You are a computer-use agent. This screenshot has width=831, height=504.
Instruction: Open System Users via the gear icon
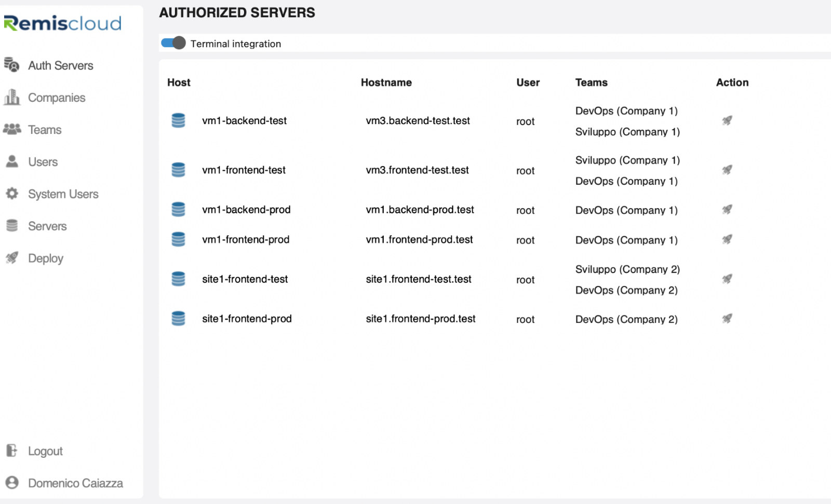pyautogui.click(x=12, y=194)
